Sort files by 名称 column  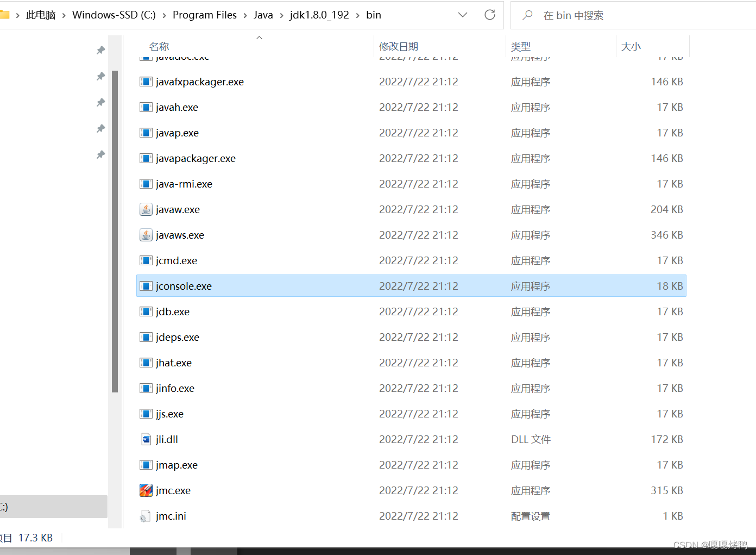(x=159, y=47)
